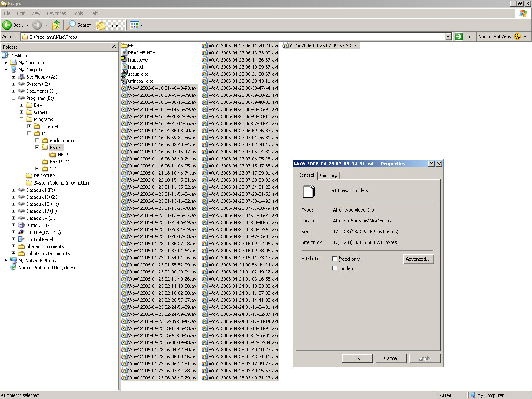The width and height of the screenshot is (532, 399).
Task: Select the HELP folder icon in file list
Action: pos(124,46)
